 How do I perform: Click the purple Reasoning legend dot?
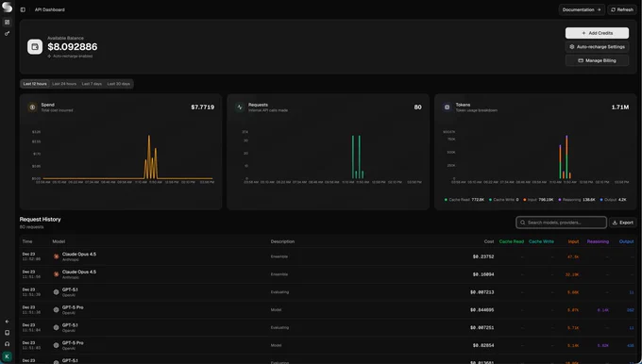click(x=560, y=200)
